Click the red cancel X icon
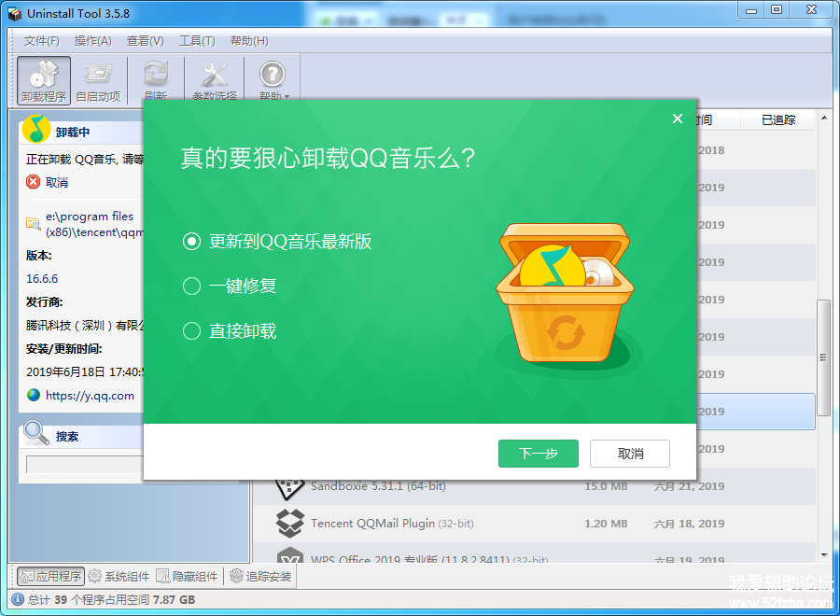The image size is (840, 616). 34,182
